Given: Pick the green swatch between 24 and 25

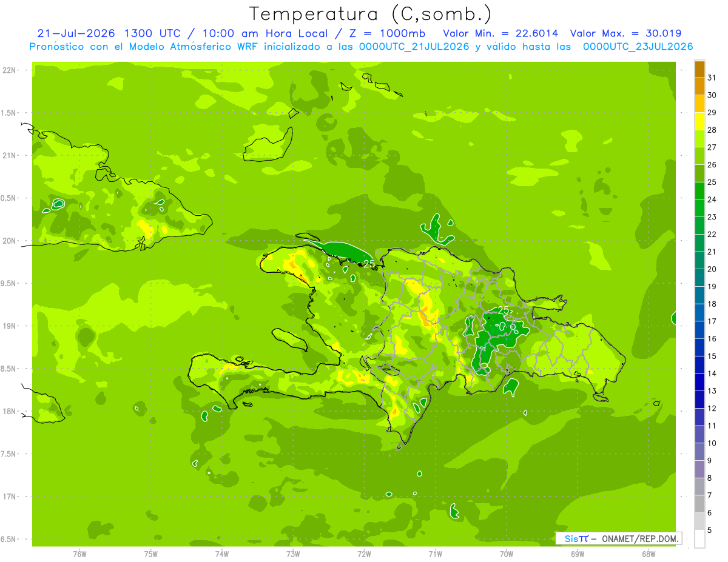Looking at the screenshot, I should coord(699,191).
